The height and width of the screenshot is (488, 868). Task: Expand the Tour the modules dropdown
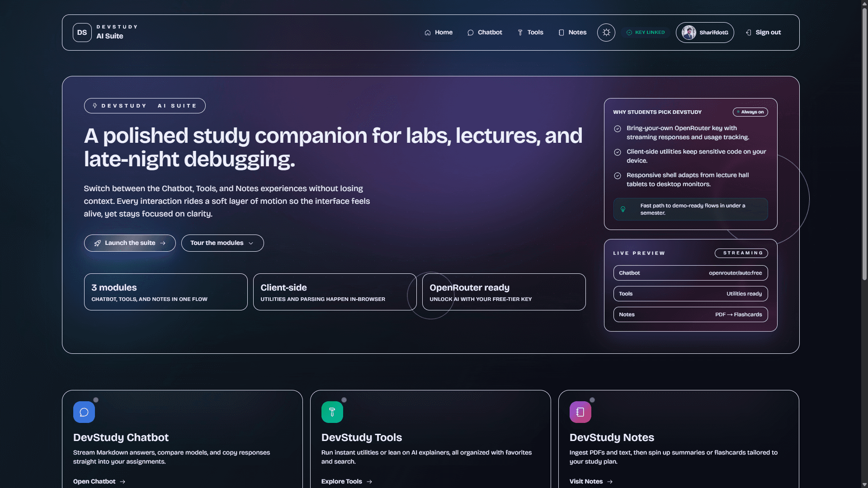222,243
